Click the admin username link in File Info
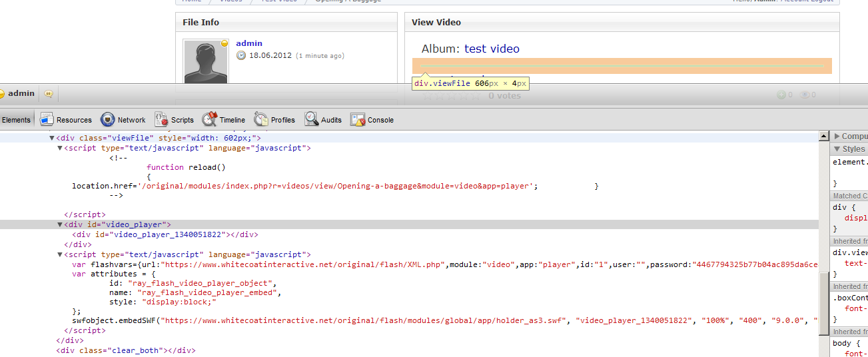Image resolution: width=868 pixels, height=357 pixels. click(x=249, y=43)
